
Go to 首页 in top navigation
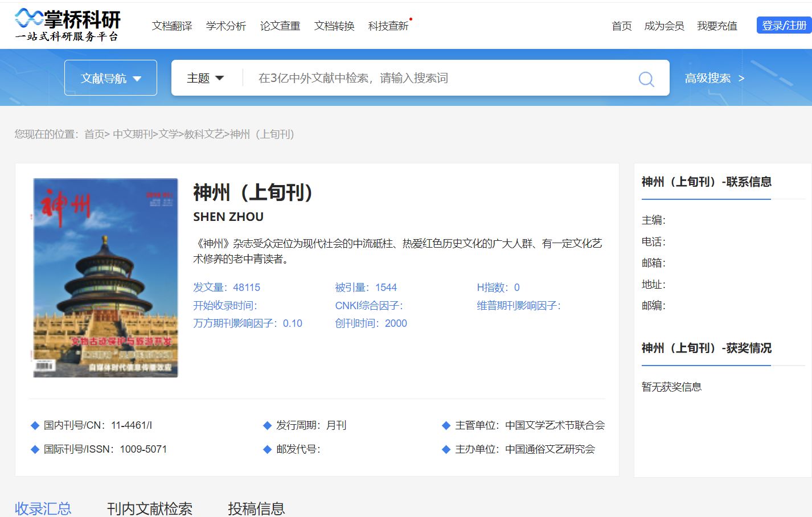coord(622,26)
